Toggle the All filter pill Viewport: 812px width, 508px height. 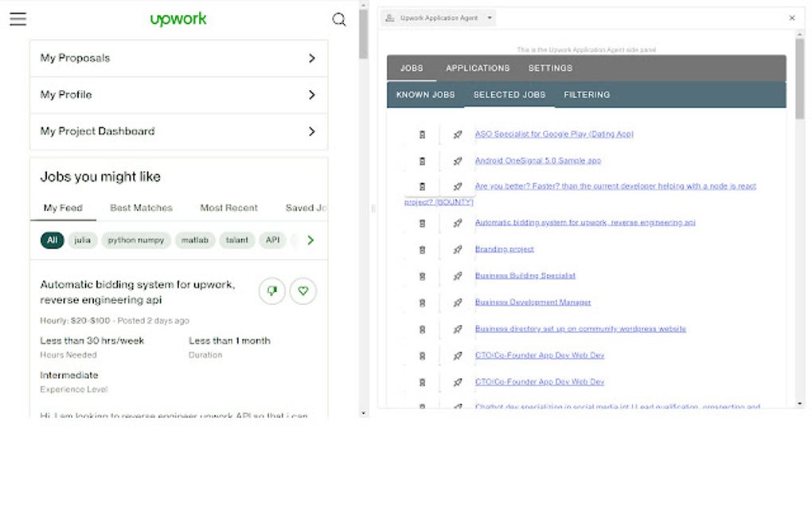pyautogui.click(x=51, y=240)
